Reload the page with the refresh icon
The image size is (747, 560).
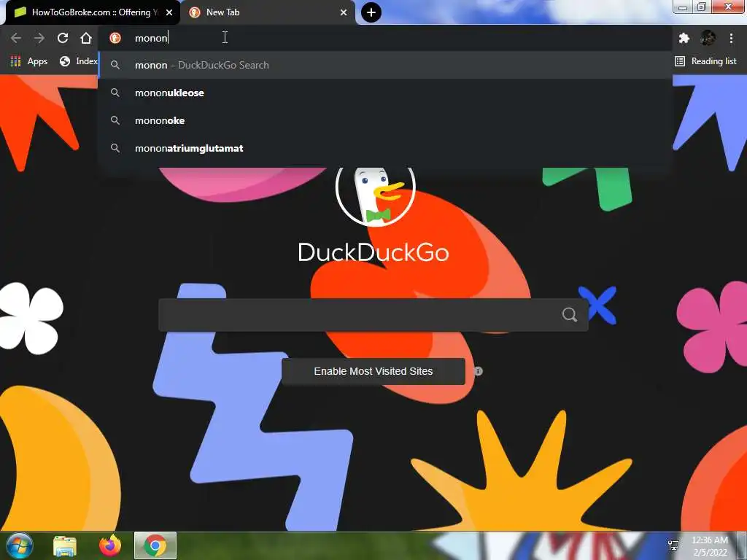click(63, 38)
